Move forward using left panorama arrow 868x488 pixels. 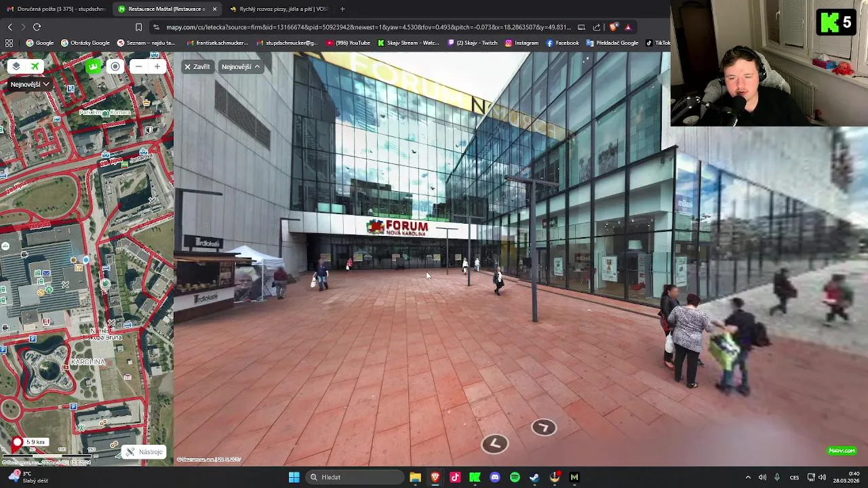pyautogui.click(x=494, y=443)
